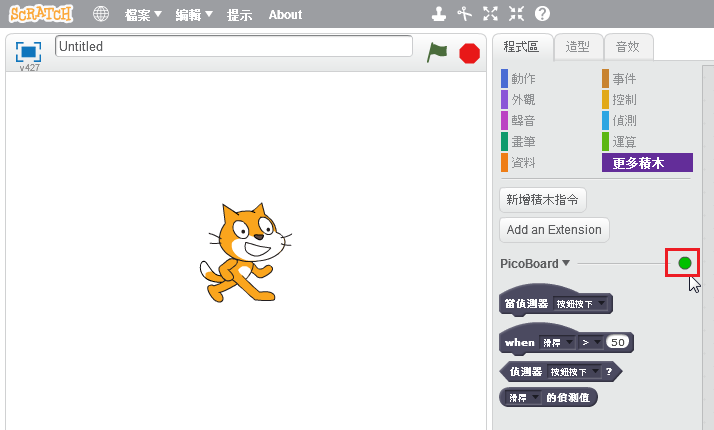Click the cat sprite on the stage
The image size is (714, 430).
245,252
